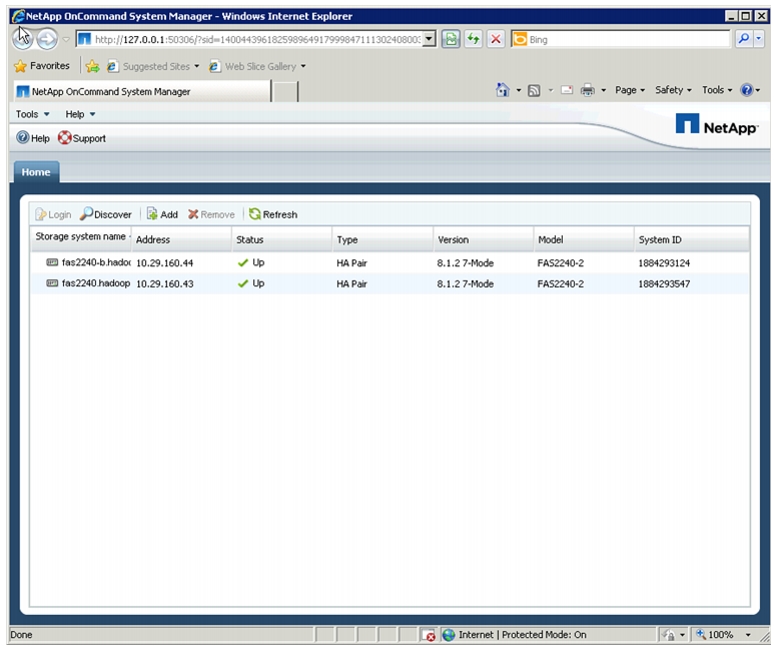Select fas2240.hadoop storage system name
774x650 pixels.
(x=96, y=283)
